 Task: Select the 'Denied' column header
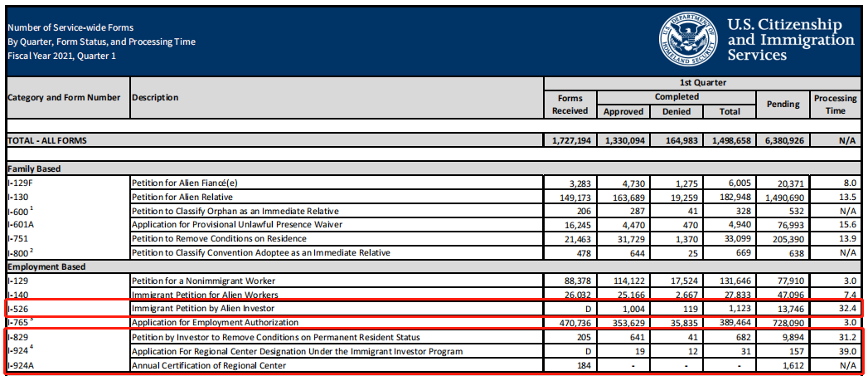pos(676,111)
